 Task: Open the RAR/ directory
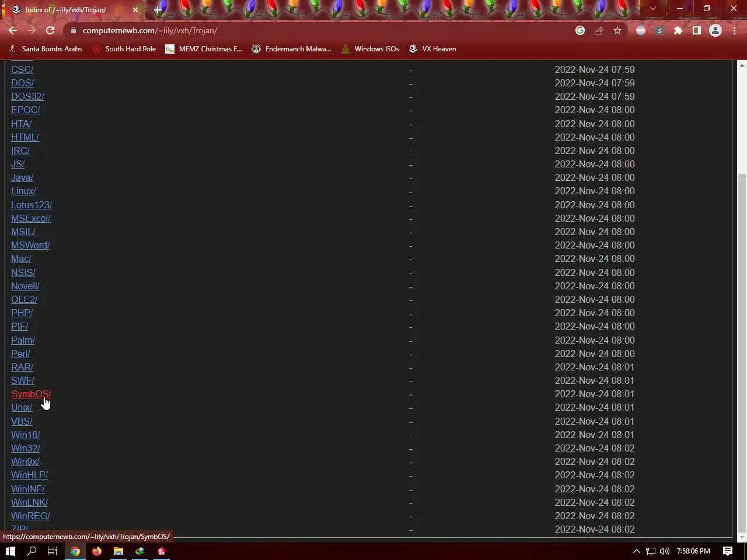22,367
